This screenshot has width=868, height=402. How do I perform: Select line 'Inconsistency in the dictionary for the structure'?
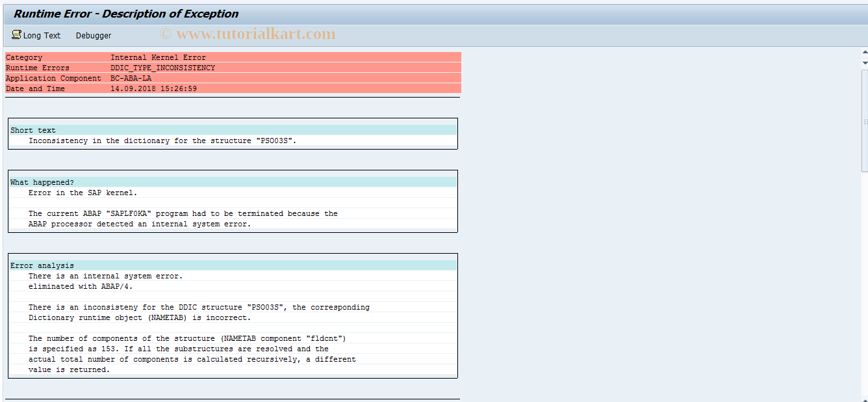(162, 141)
